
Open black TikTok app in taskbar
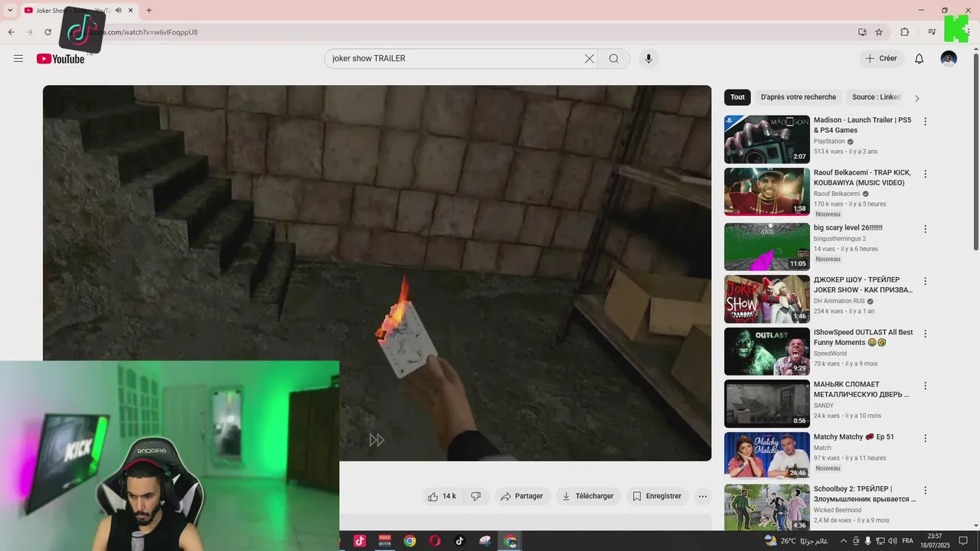point(459,540)
